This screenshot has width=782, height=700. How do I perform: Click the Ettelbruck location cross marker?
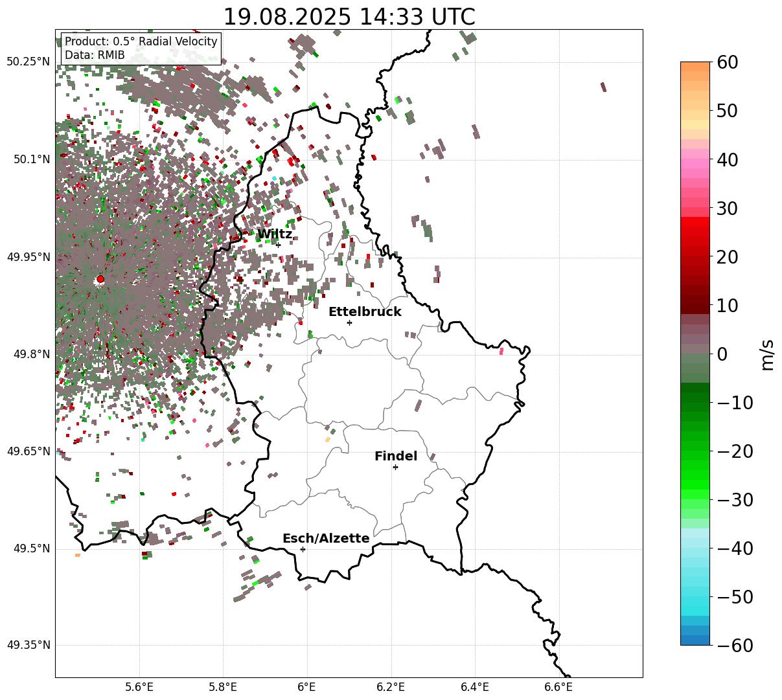click(350, 322)
